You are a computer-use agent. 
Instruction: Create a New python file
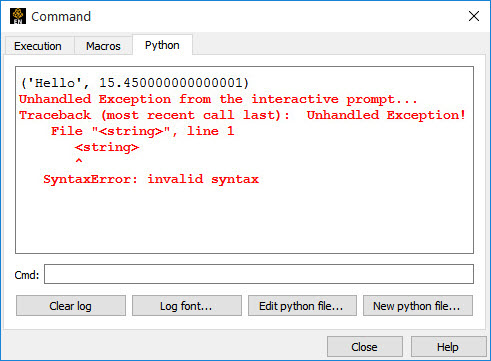418,306
